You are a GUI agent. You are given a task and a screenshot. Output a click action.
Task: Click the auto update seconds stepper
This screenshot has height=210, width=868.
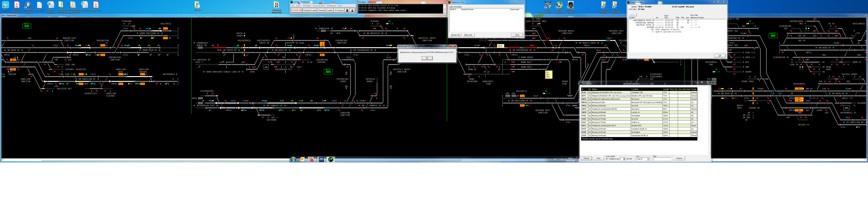click(x=624, y=159)
